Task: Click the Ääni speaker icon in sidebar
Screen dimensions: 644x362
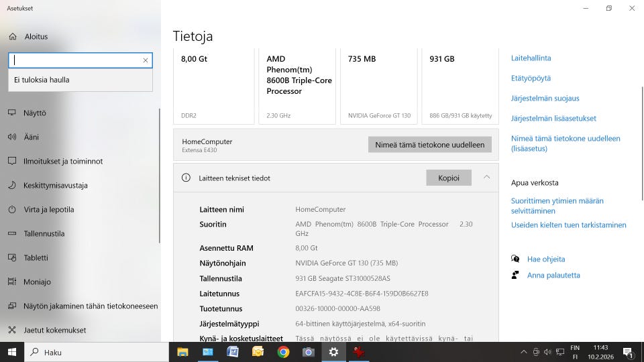Action: tap(12, 137)
